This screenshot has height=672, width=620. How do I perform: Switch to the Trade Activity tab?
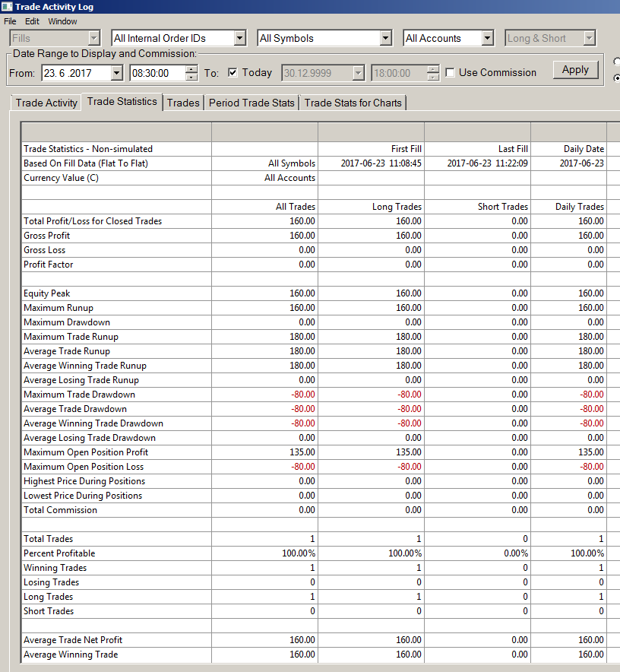pyautogui.click(x=46, y=103)
